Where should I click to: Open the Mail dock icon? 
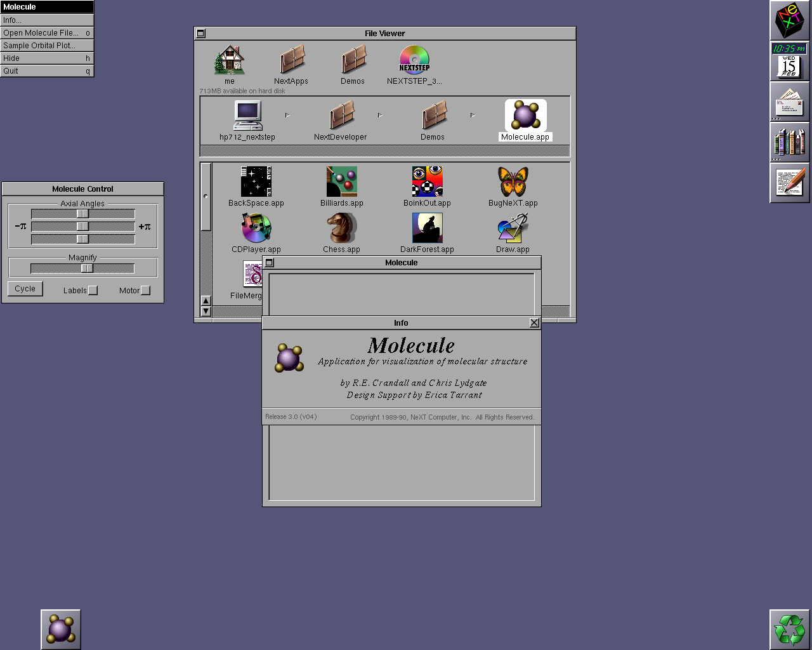pyautogui.click(x=790, y=102)
